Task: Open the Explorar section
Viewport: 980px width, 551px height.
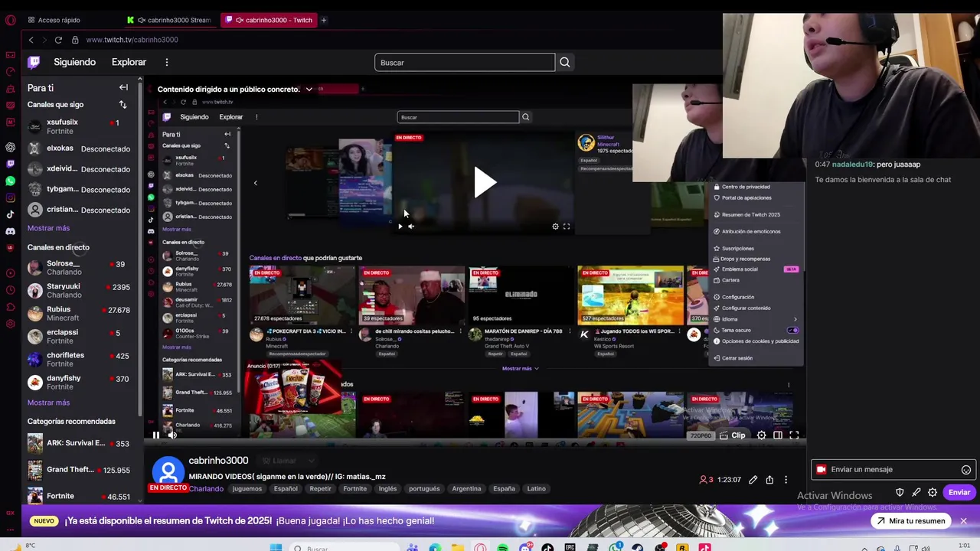Action: (x=129, y=62)
